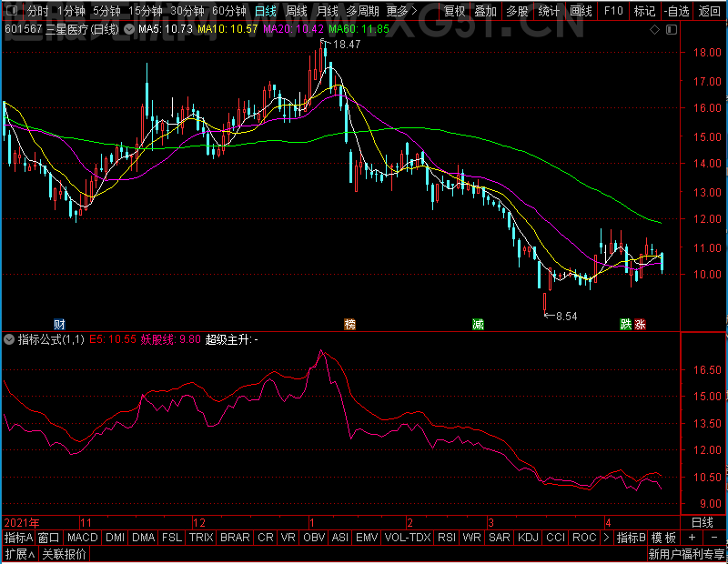Select the 30分钟 period
Screen dimensions: 728x564
(x=187, y=11)
